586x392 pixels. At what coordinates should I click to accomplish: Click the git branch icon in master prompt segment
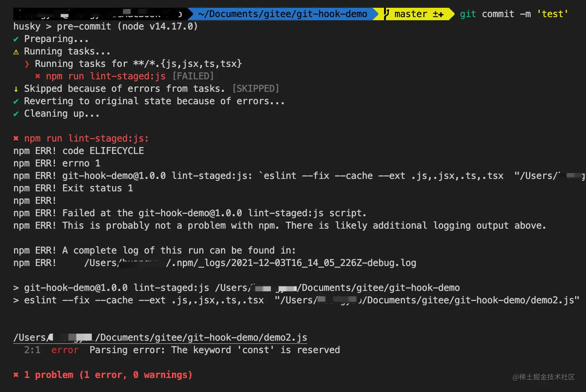[386, 14]
